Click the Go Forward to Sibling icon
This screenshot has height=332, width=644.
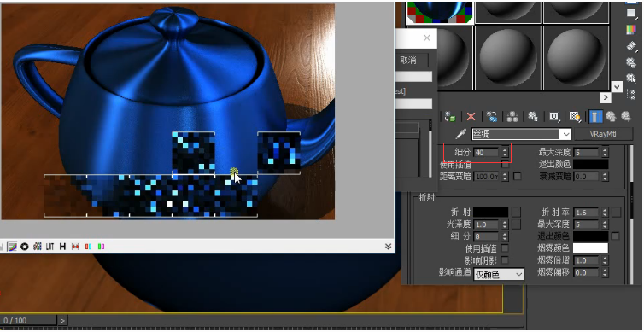pos(626,117)
